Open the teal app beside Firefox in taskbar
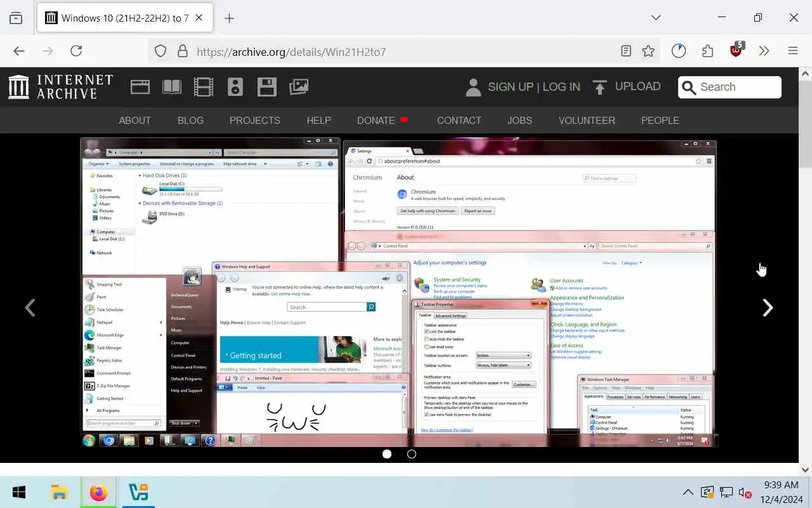 (x=138, y=492)
